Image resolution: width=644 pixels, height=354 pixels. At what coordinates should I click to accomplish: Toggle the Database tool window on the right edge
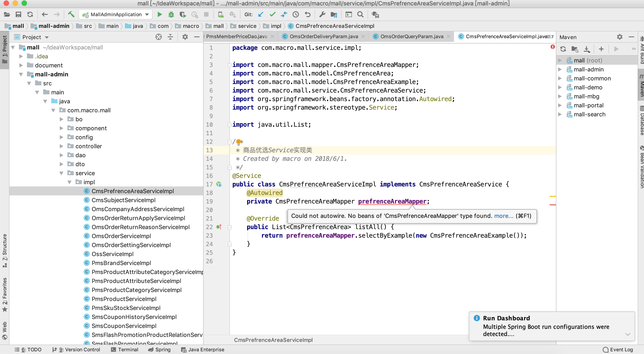[641, 121]
